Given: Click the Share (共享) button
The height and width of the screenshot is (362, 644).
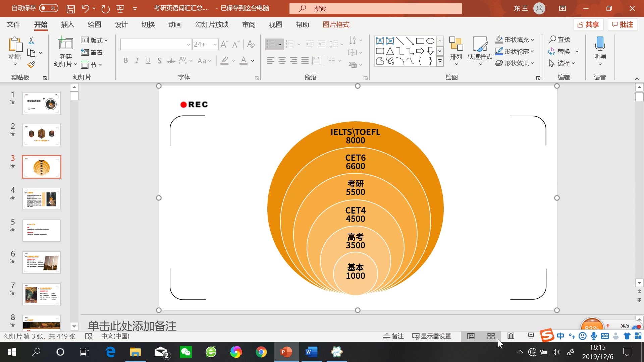Looking at the screenshot, I should (588, 24).
